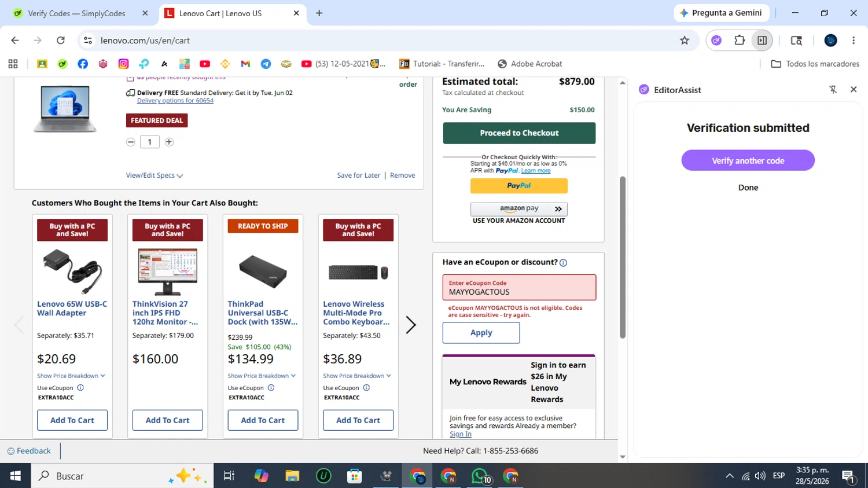The width and height of the screenshot is (868, 488).
Task: Add Lenovo 65W USB-C Wall Adapter to cart
Action: (x=72, y=420)
